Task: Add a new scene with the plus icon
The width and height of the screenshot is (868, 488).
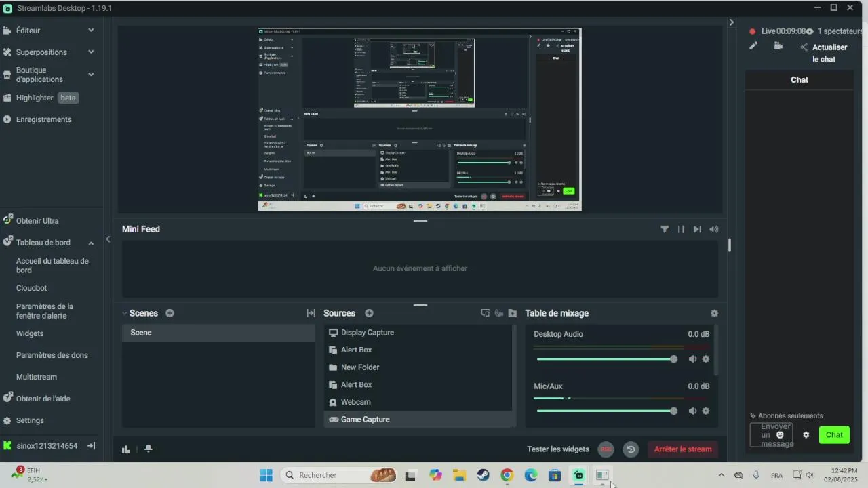Action: pos(170,313)
